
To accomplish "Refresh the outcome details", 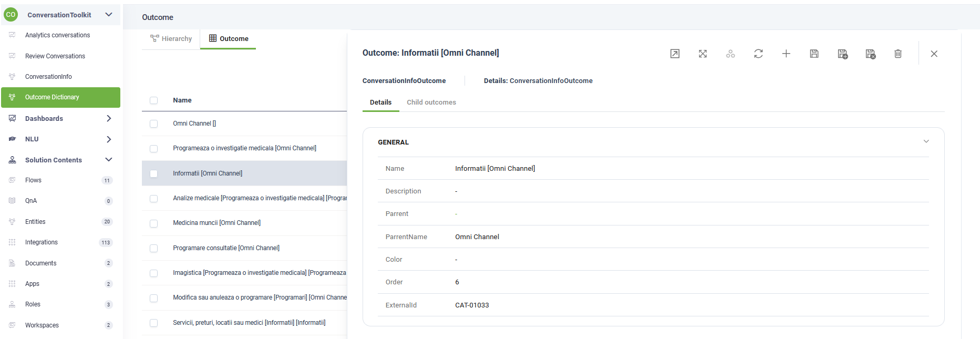I will (758, 54).
